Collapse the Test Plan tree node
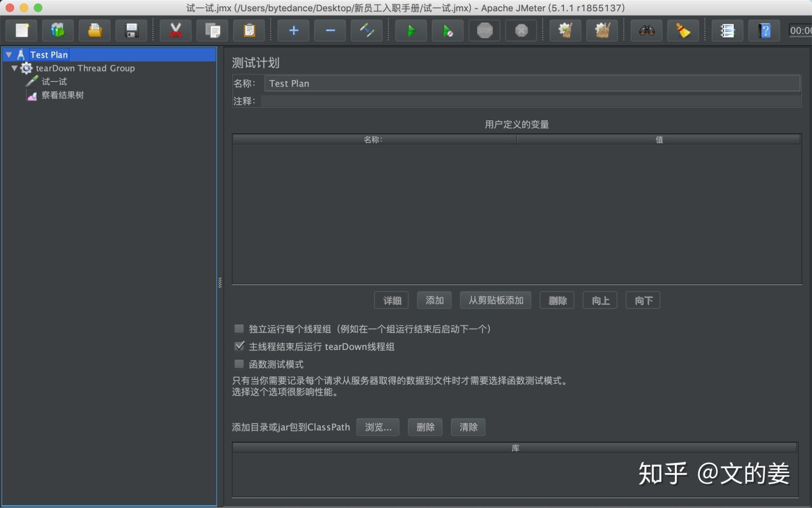 click(9, 55)
